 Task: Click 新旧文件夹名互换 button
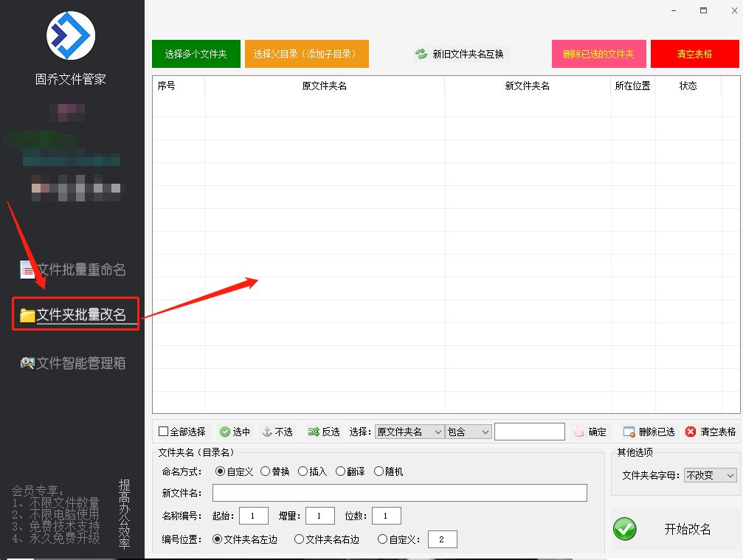pos(460,54)
